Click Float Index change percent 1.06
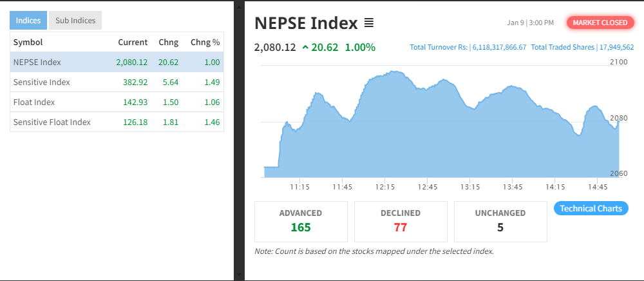Viewport: 644px width, 281px height. click(213, 102)
